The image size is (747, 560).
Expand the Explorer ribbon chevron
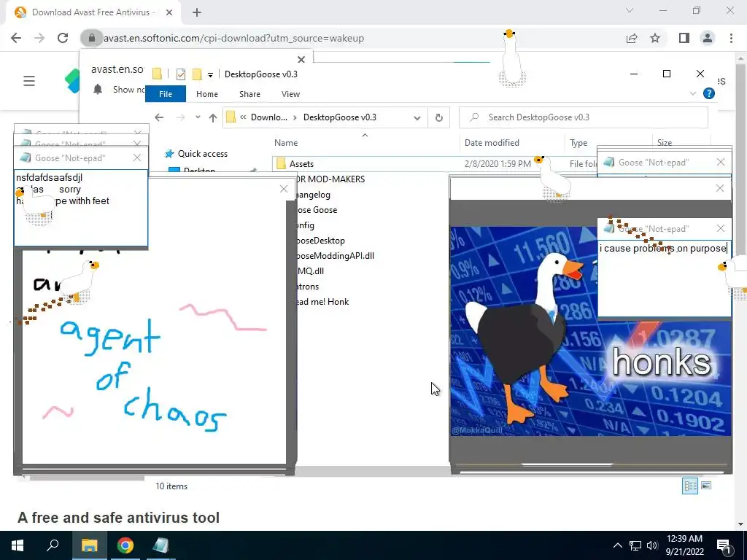click(x=693, y=93)
